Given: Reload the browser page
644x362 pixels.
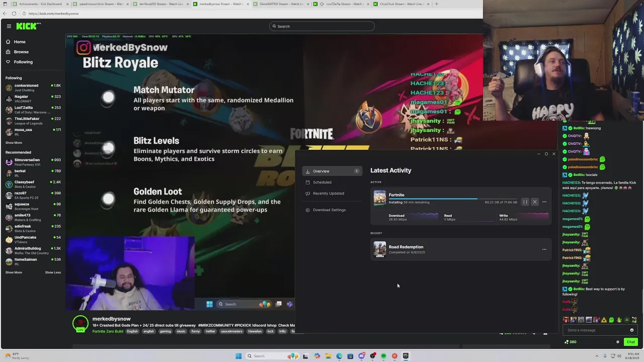Looking at the screenshot, I should (x=14, y=14).
